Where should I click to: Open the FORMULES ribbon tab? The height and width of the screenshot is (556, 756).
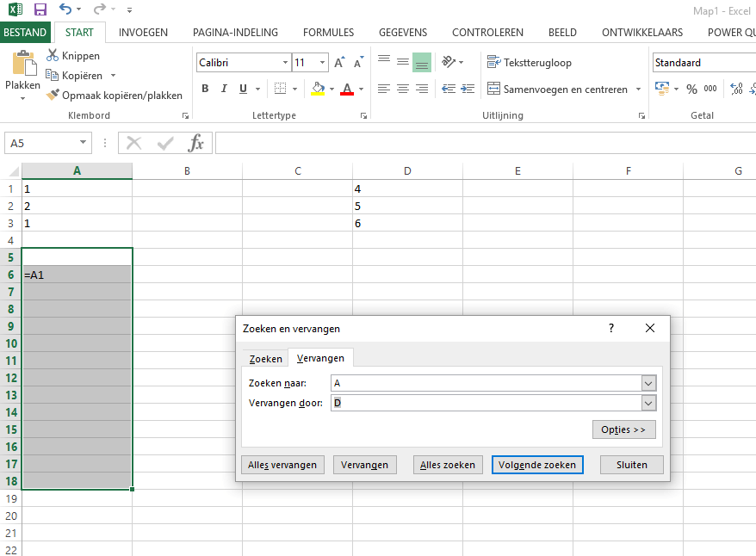pos(328,33)
